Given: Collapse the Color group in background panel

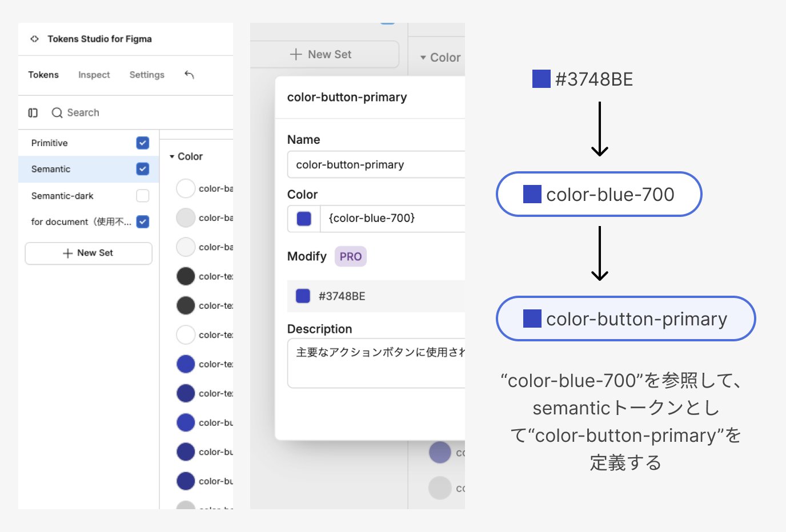Looking at the screenshot, I should point(423,58).
